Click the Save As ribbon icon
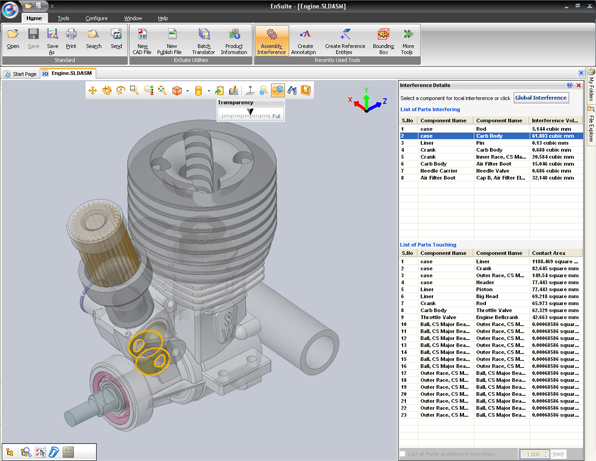596x461 pixels. point(52,41)
